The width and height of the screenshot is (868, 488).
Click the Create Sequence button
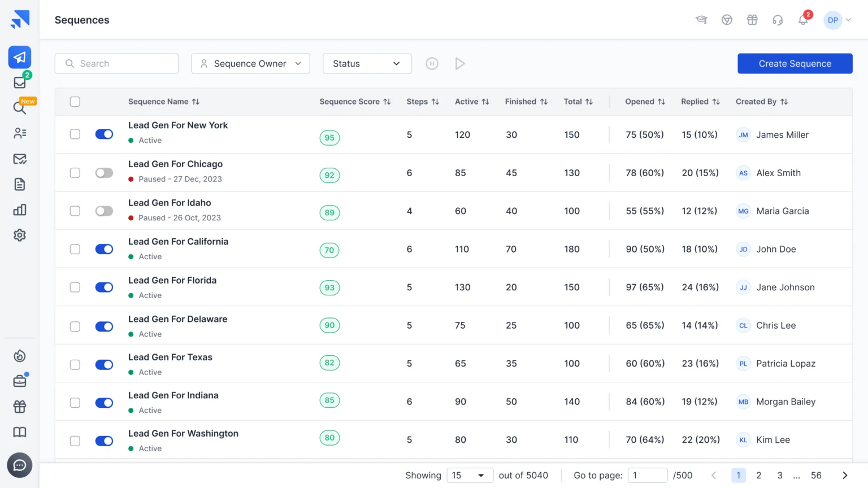point(795,64)
